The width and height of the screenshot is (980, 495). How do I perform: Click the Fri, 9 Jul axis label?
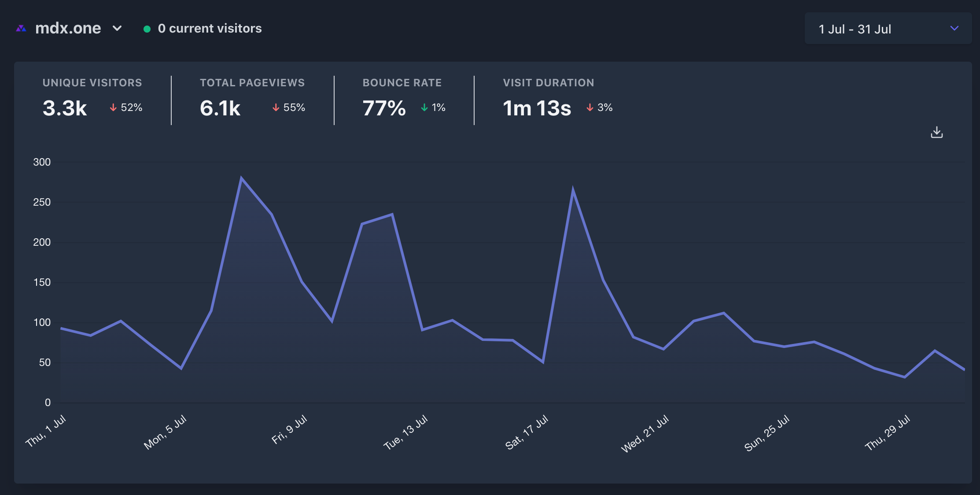(289, 429)
